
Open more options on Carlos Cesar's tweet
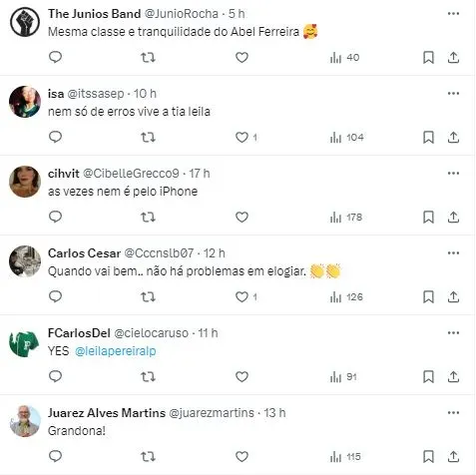[x=453, y=253]
